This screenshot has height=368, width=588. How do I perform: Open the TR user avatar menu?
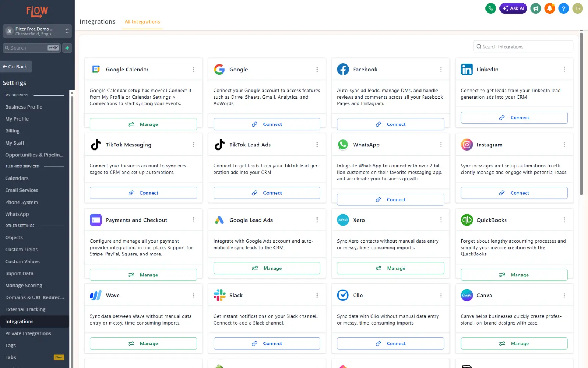pyautogui.click(x=577, y=8)
